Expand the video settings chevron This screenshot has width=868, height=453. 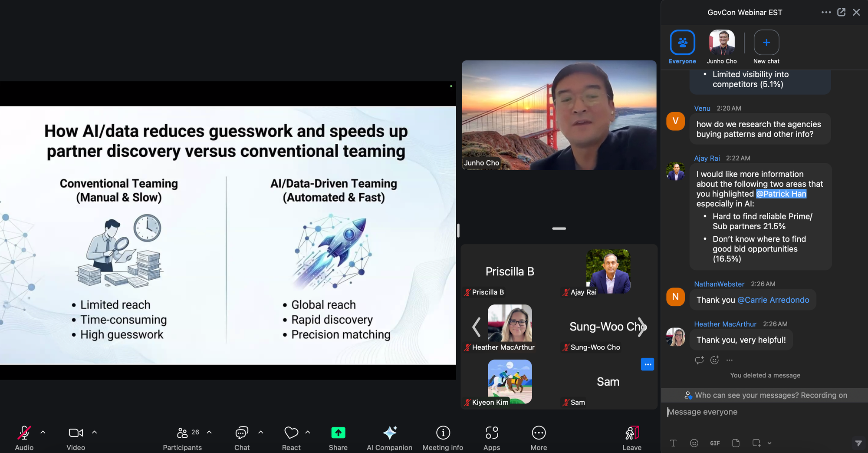(95, 432)
